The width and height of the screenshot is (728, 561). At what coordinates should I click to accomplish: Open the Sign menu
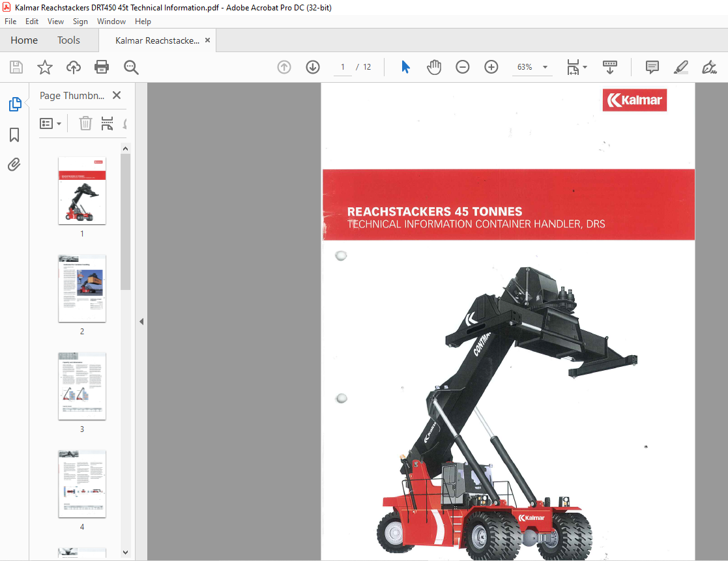click(x=80, y=22)
